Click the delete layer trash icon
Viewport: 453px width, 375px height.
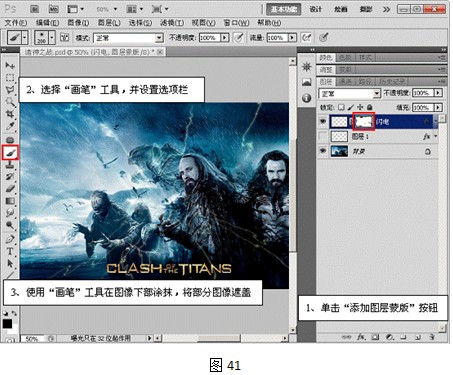(x=432, y=337)
